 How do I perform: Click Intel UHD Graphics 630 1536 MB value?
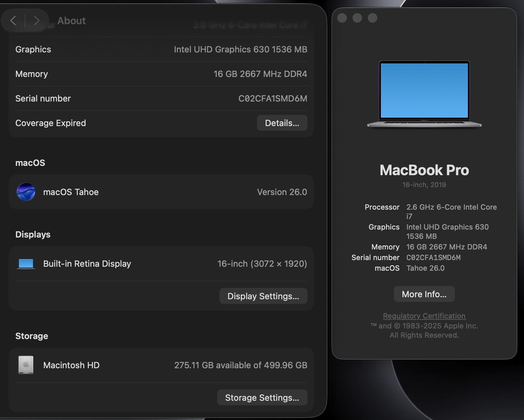pos(240,49)
